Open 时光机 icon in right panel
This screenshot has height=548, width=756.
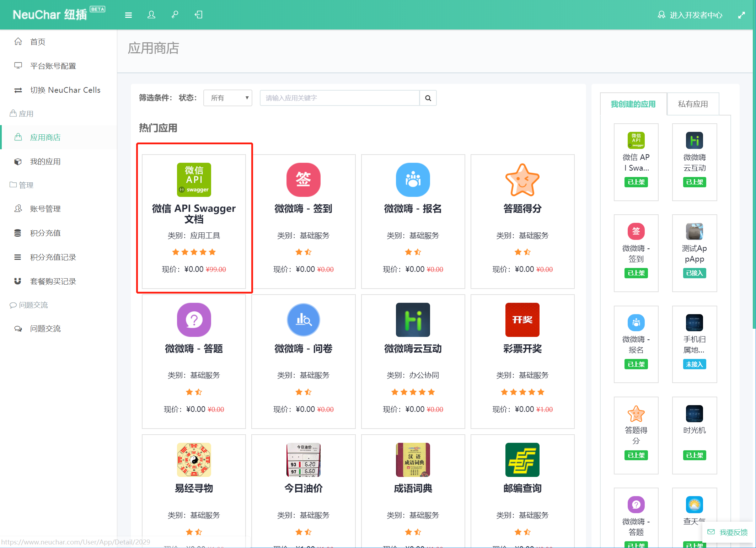point(695,414)
